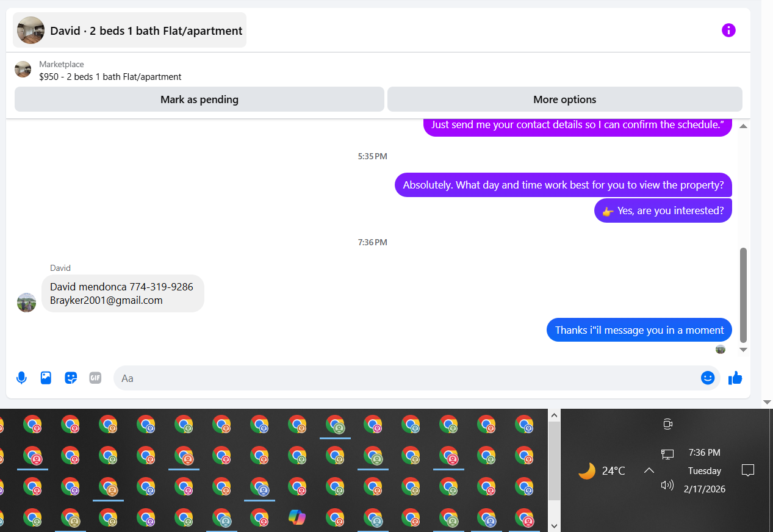The height and width of the screenshot is (532, 773).
Task: Select the "Thanks i"il message you in a moment" bubble
Action: tap(639, 330)
